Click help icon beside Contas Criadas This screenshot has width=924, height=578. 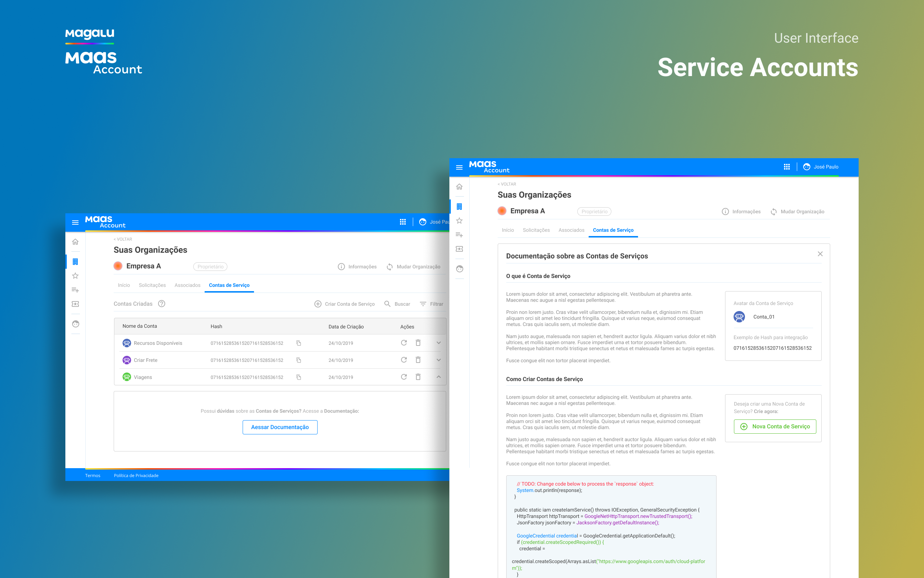pos(162,304)
